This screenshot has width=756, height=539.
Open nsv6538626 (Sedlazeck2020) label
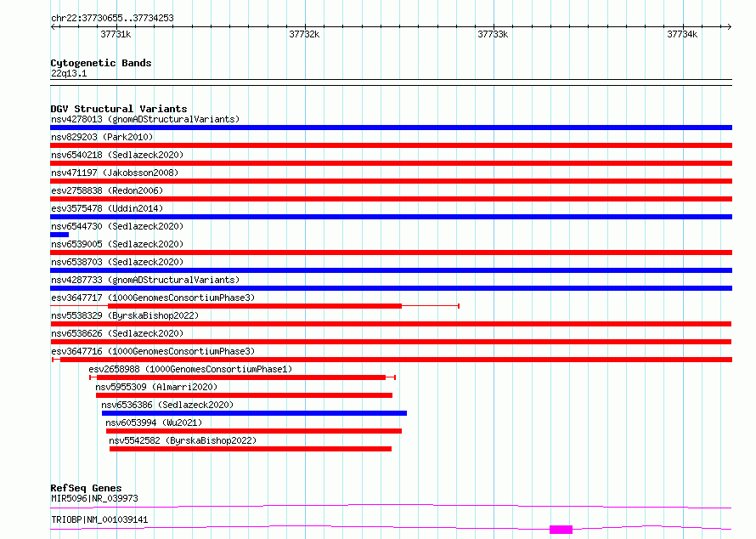pyautogui.click(x=117, y=333)
